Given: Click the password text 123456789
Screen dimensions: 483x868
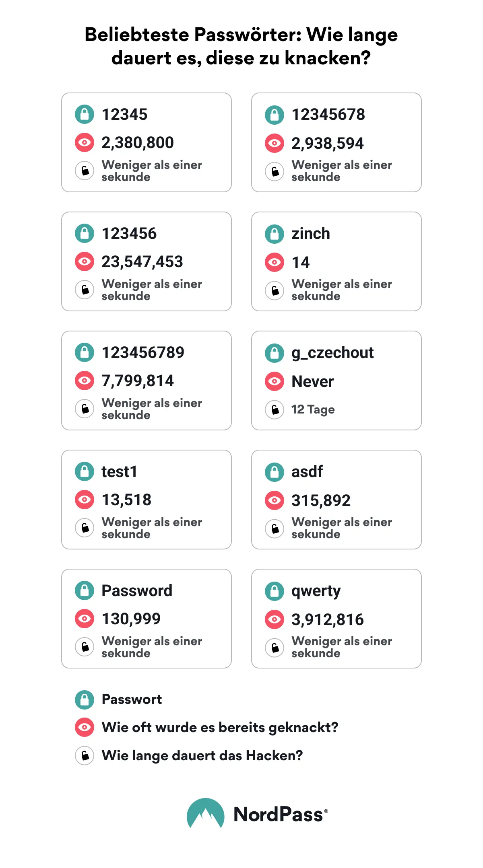Looking at the screenshot, I should click(143, 353).
